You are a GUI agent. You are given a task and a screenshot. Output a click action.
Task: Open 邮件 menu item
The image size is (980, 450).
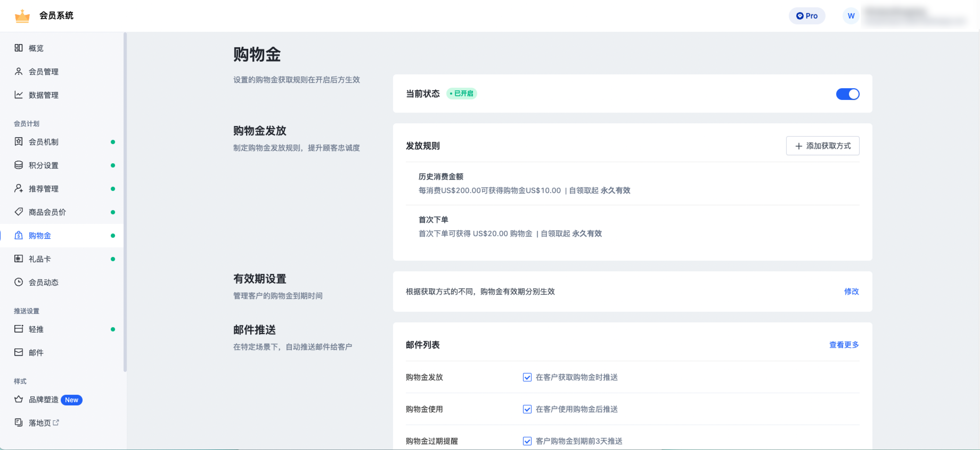pos(62,352)
